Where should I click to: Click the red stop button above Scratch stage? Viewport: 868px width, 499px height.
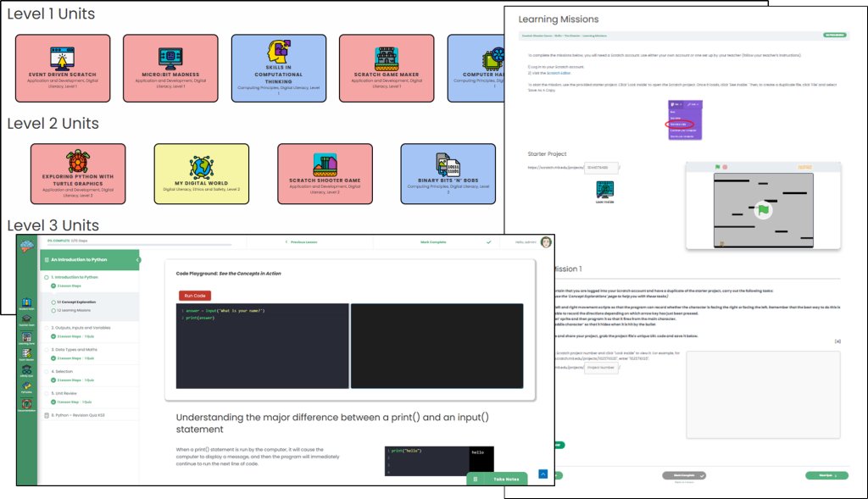[726, 167]
